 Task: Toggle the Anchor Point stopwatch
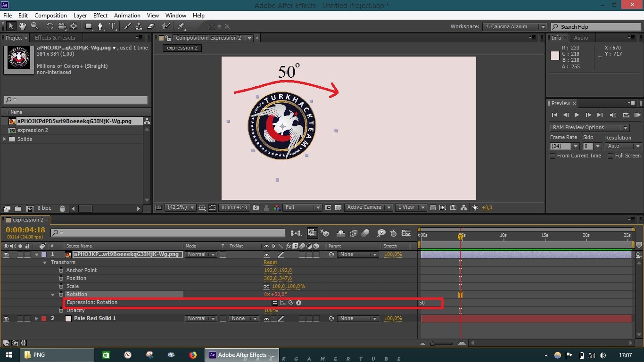pos(61,271)
